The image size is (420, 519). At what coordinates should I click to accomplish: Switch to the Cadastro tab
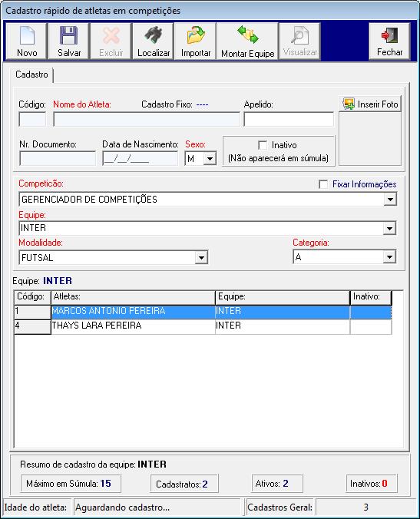(x=31, y=74)
